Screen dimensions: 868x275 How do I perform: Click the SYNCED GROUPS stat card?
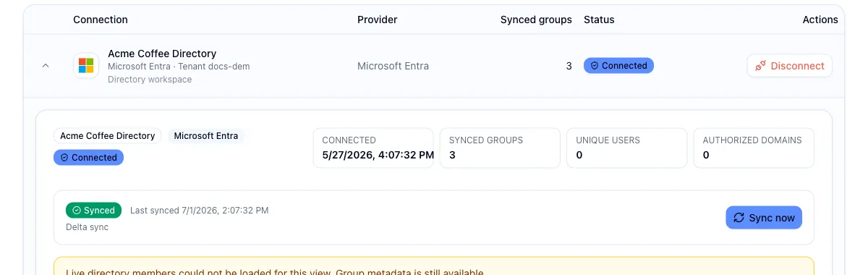click(x=500, y=148)
